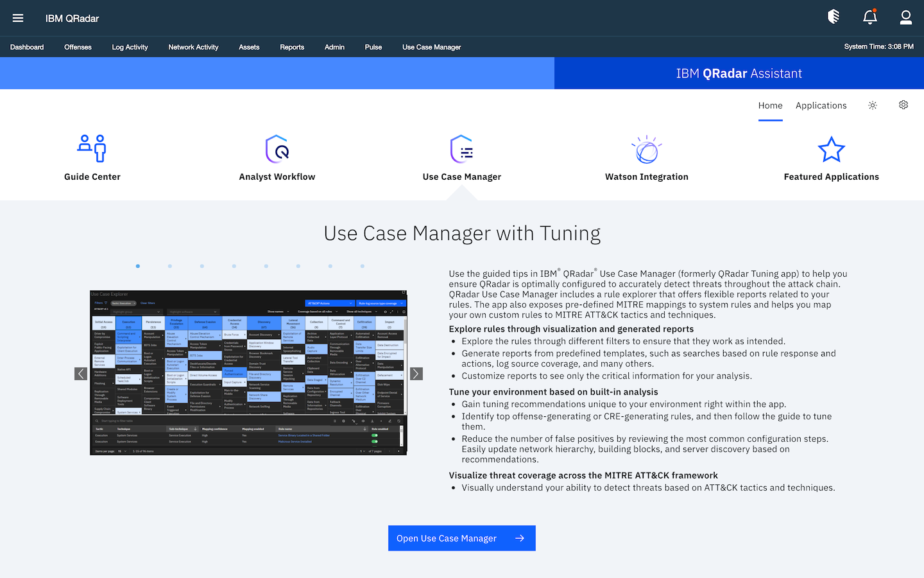
Task: Open the hamburger navigation menu
Action: 18,18
